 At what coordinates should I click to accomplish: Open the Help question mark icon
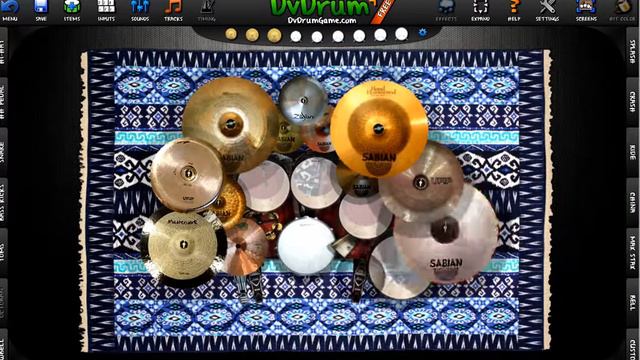[x=514, y=10]
